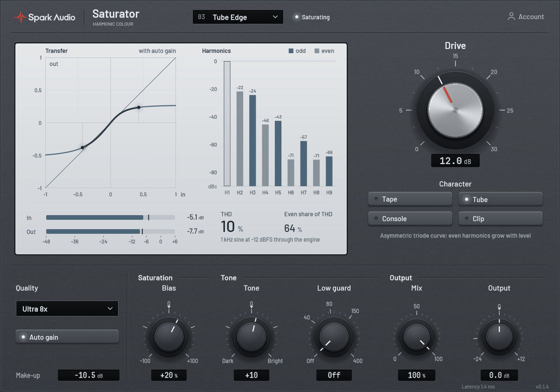Click the large Drive knob

tap(455, 110)
